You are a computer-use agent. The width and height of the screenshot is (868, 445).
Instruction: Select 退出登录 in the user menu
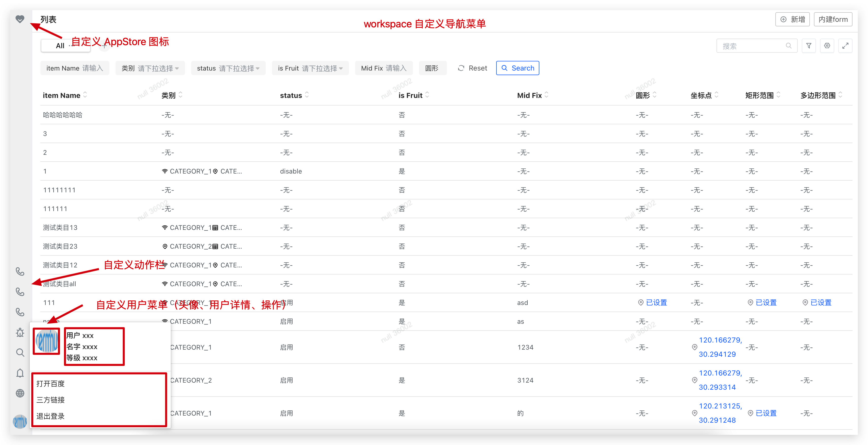[x=51, y=416]
